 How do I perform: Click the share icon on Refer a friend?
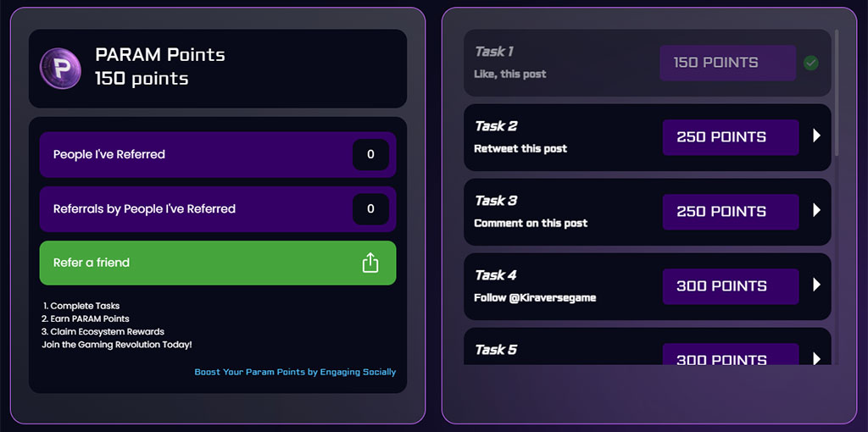(x=370, y=263)
